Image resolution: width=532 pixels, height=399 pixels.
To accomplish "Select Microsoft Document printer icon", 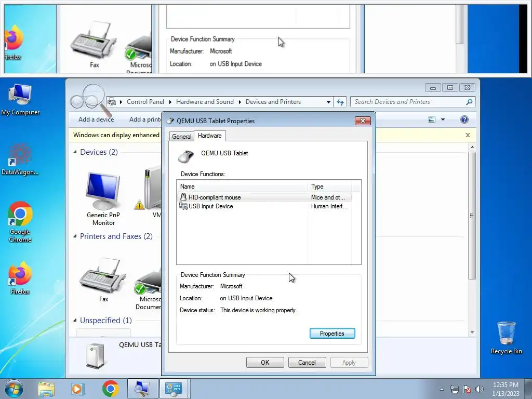I will click(148, 288).
